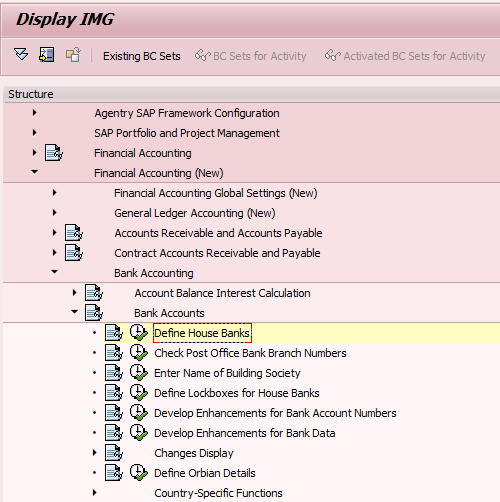Click the Structure column header
Image resolution: width=500 pixels, height=502 pixels.
(252, 94)
